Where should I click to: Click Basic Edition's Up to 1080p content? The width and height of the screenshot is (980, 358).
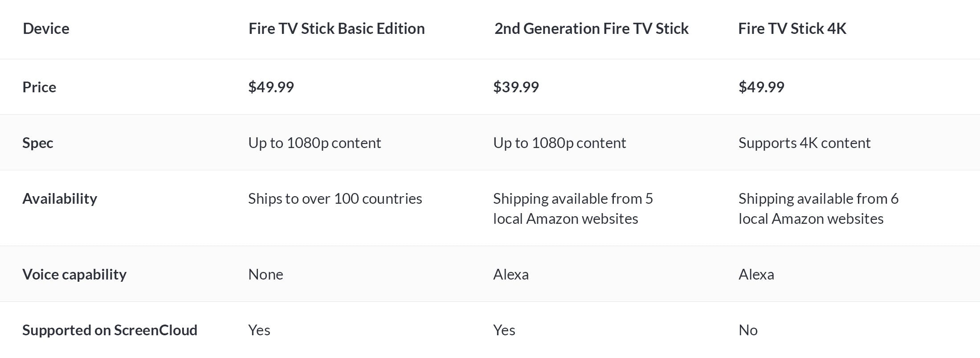314,143
